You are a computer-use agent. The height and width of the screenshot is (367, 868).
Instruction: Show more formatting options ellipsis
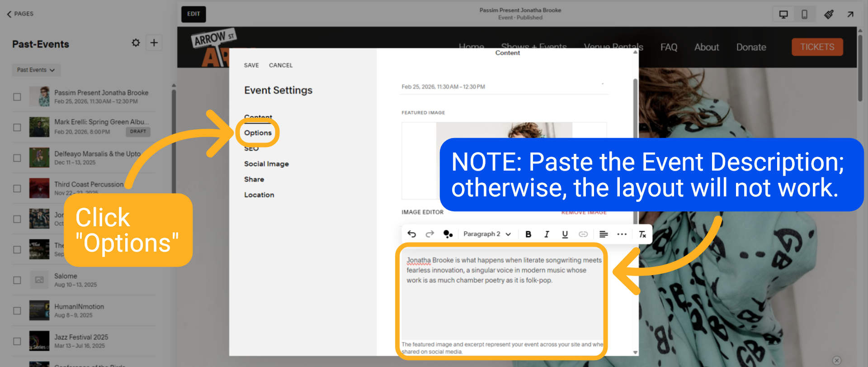click(x=622, y=234)
